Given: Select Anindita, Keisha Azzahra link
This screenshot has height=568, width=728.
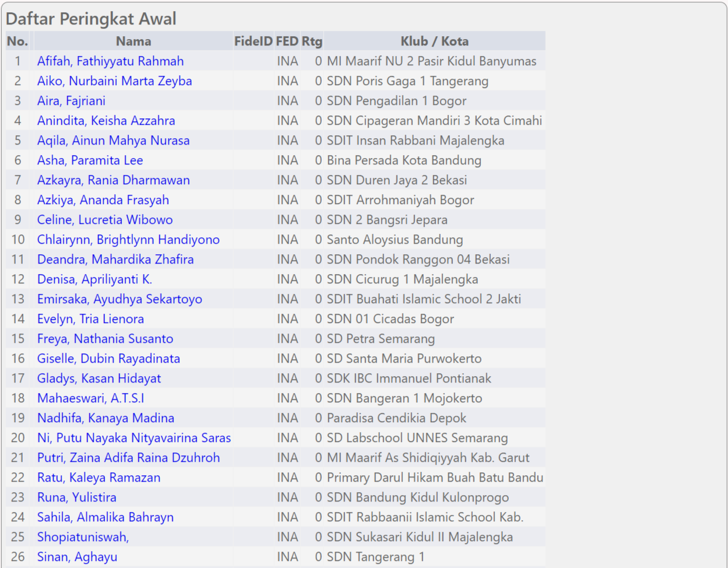Looking at the screenshot, I should 106,121.
